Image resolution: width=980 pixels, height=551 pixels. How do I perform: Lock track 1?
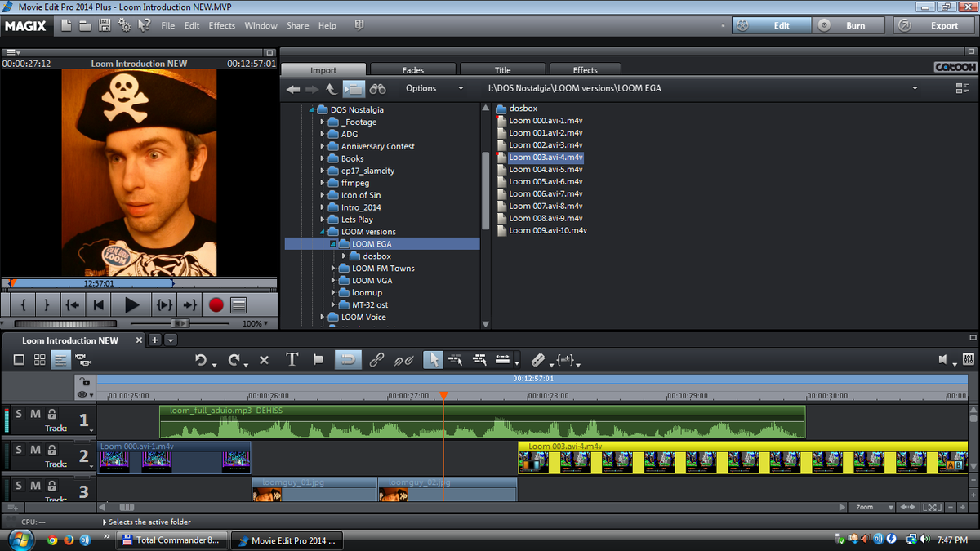point(51,414)
